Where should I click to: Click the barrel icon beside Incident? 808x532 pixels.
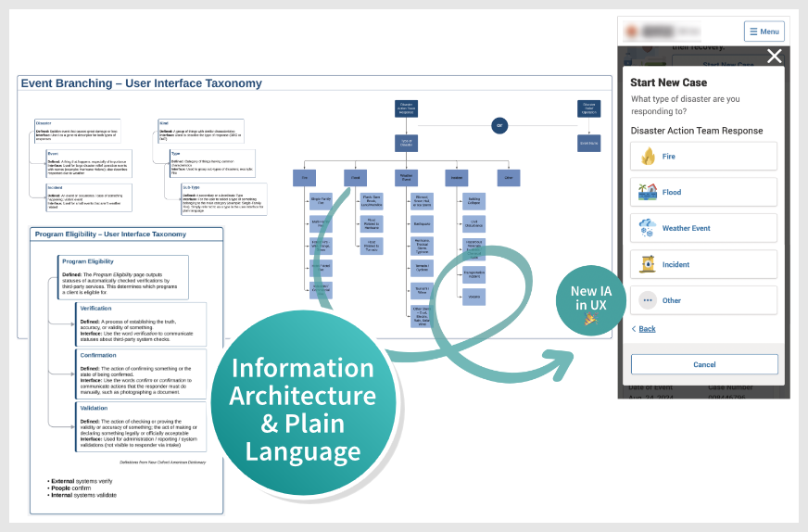point(648,264)
